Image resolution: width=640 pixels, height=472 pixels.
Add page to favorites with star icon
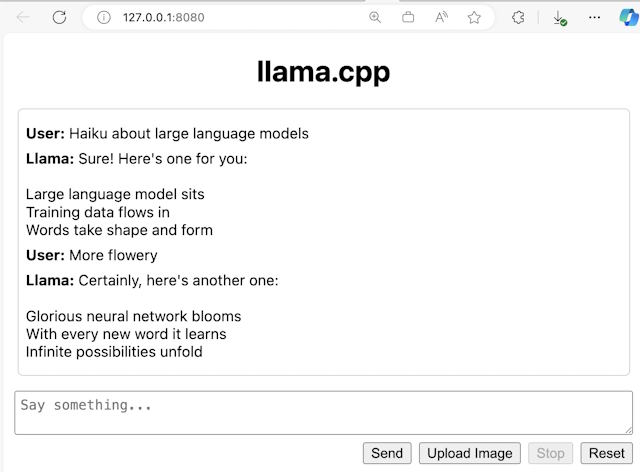click(474, 17)
